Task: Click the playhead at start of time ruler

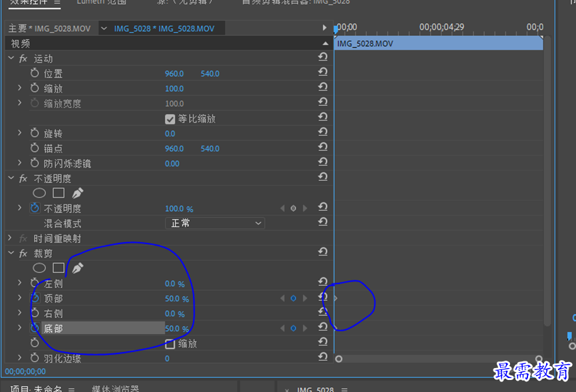Action: 336,29
